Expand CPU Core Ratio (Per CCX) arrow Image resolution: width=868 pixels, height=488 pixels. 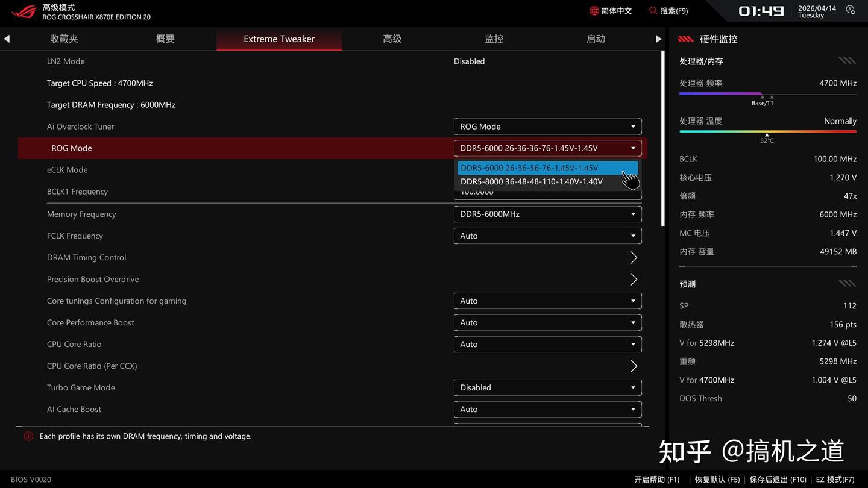[634, 366]
